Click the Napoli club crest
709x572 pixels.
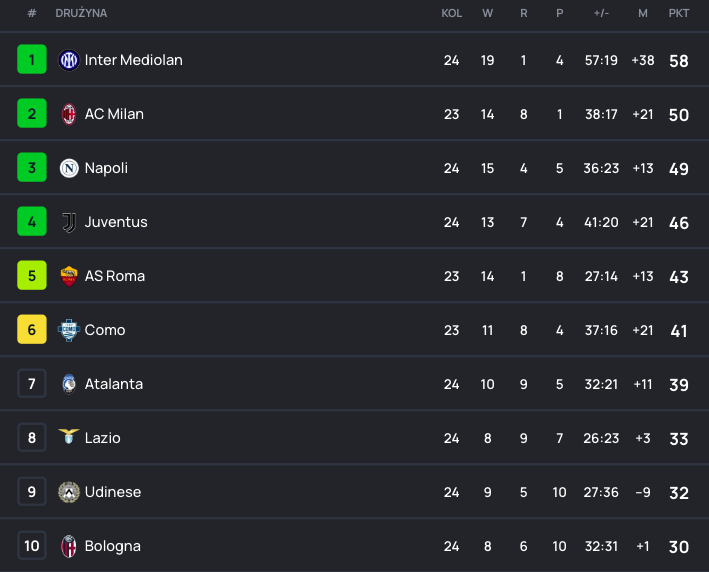[69, 168]
